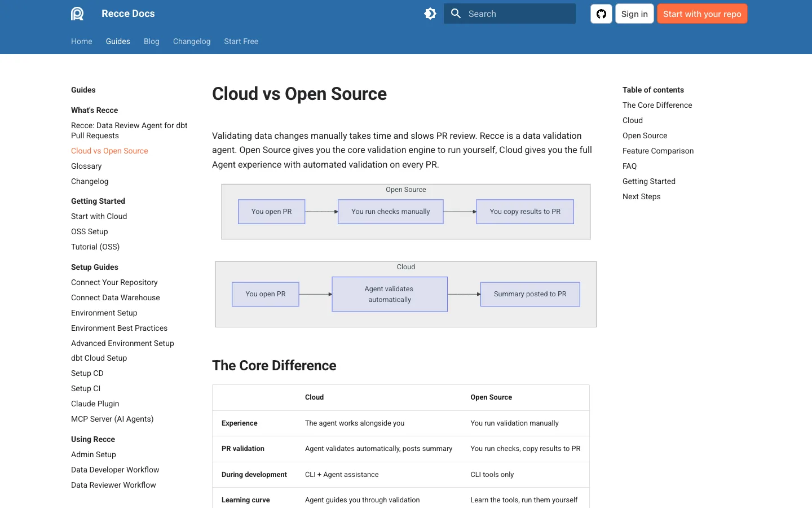Click the 'You copy results to PR' diagram box
Image resolution: width=812 pixels, height=508 pixels.
(525, 212)
